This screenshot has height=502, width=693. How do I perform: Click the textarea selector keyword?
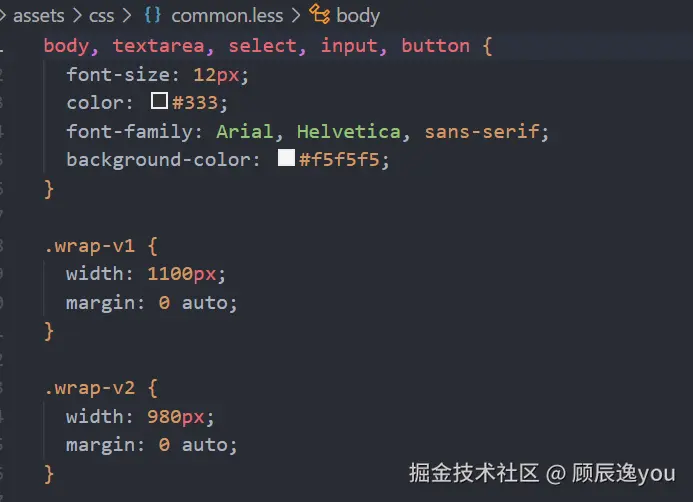point(159,46)
